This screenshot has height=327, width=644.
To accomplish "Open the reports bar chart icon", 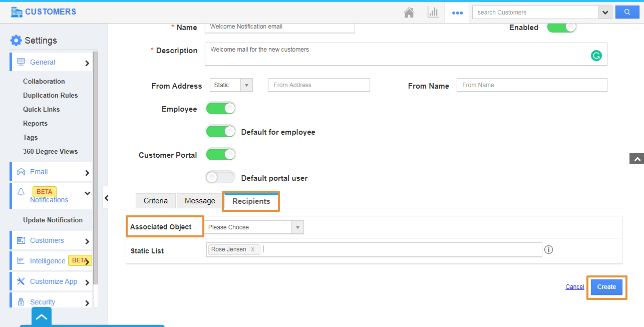I will pyautogui.click(x=433, y=13).
